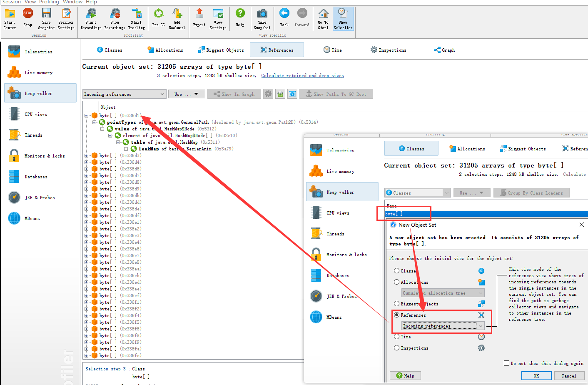The width and height of the screenshot is (588, 385).
Task: Select the References radio button in the dialog
Action: pyautogui.click(x=396, y=315)
